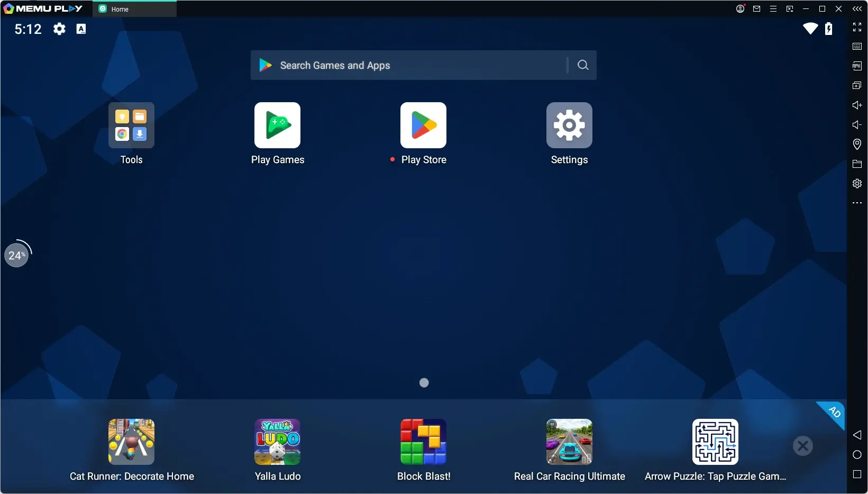Screen dimensions: 868x494
Task: Open Cat Runner: Decorate Home ad
Action: (x=131, y=442)
